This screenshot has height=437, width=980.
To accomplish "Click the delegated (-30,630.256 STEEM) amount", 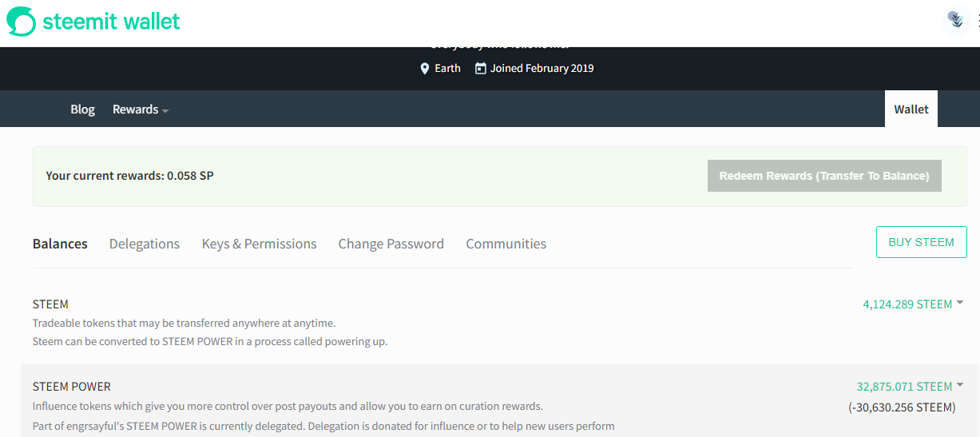I will (902, 407).
